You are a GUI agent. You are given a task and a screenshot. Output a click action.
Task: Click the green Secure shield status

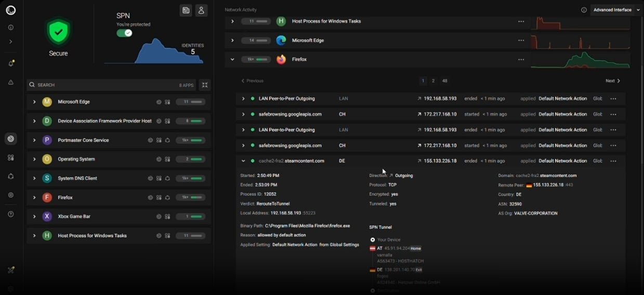click(x=58, y=32)
